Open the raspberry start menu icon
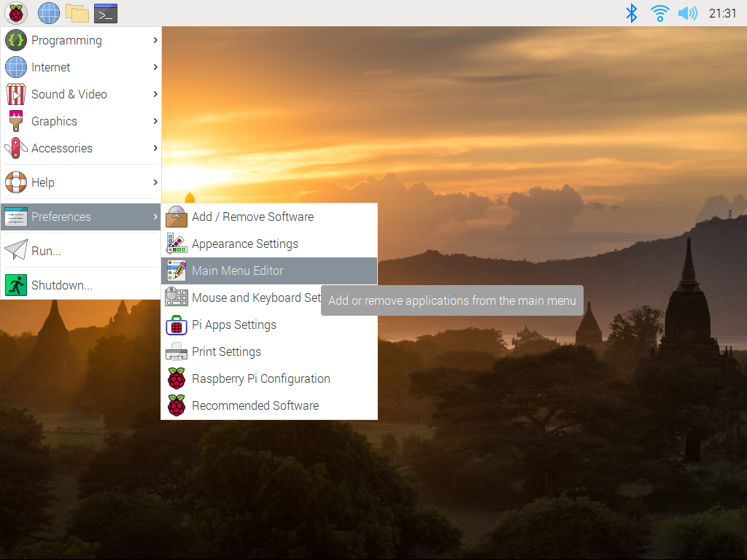Viewport: 747px width, 560px height. click(15, 13)
